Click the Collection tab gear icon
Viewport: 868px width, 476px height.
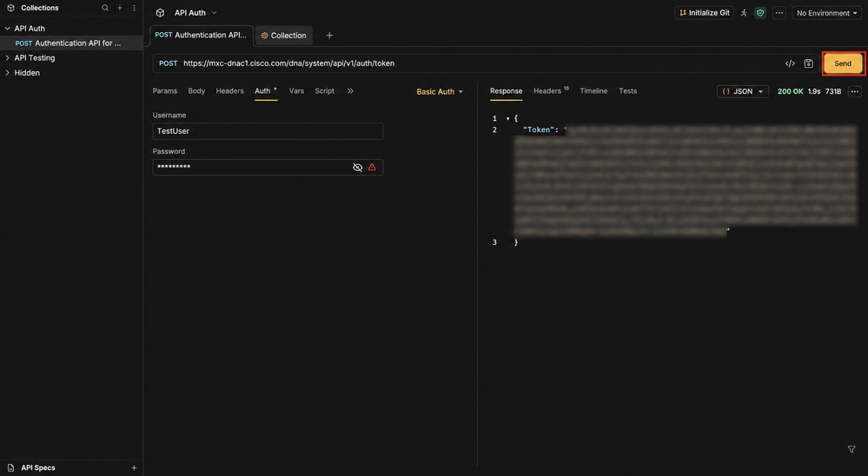265,36
